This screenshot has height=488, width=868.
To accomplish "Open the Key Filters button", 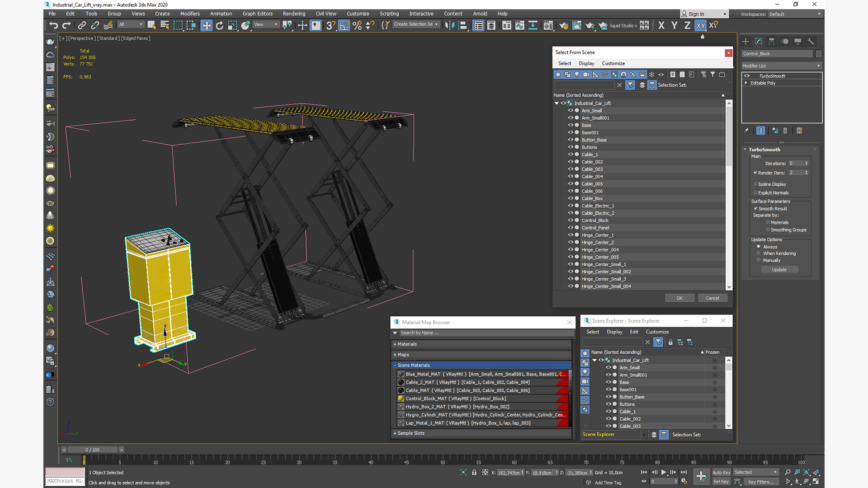I will point(761,482).
